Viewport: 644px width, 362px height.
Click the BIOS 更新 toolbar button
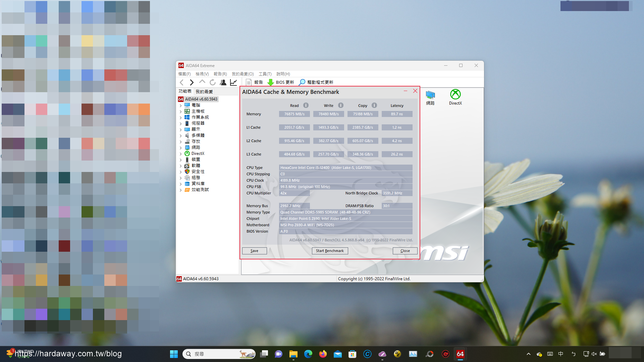(281, 82)
